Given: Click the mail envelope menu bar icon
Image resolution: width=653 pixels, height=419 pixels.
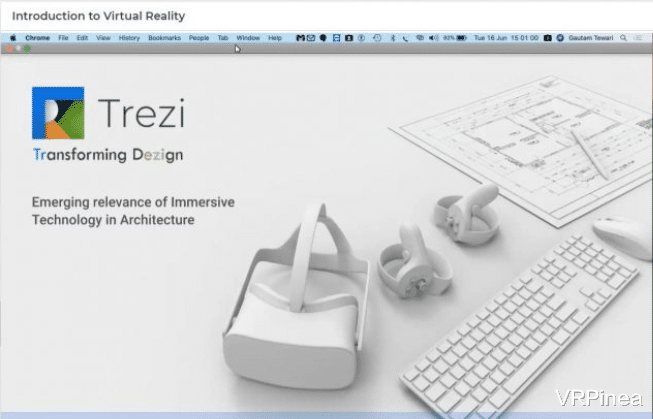Looking at the screenshot, I should 311,38.
